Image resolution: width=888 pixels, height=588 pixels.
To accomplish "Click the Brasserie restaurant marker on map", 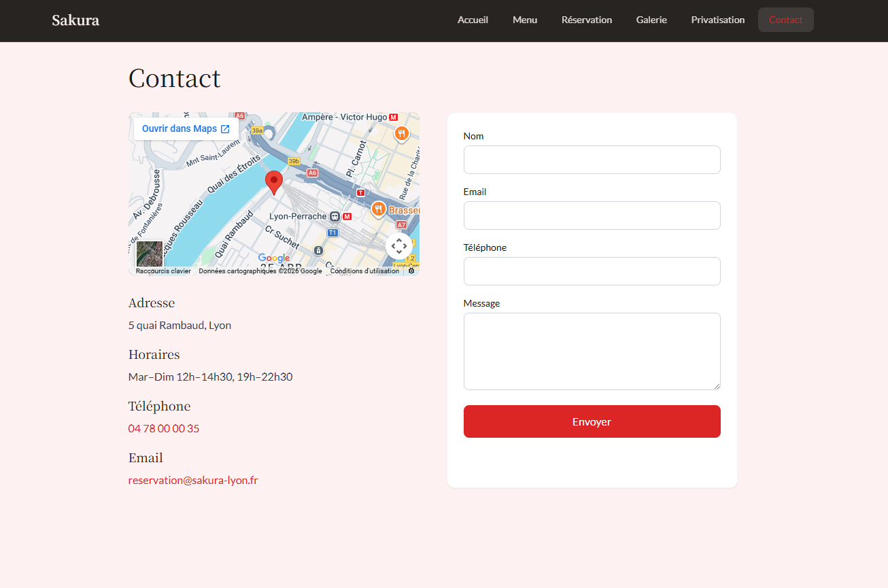I will point(379,209).
